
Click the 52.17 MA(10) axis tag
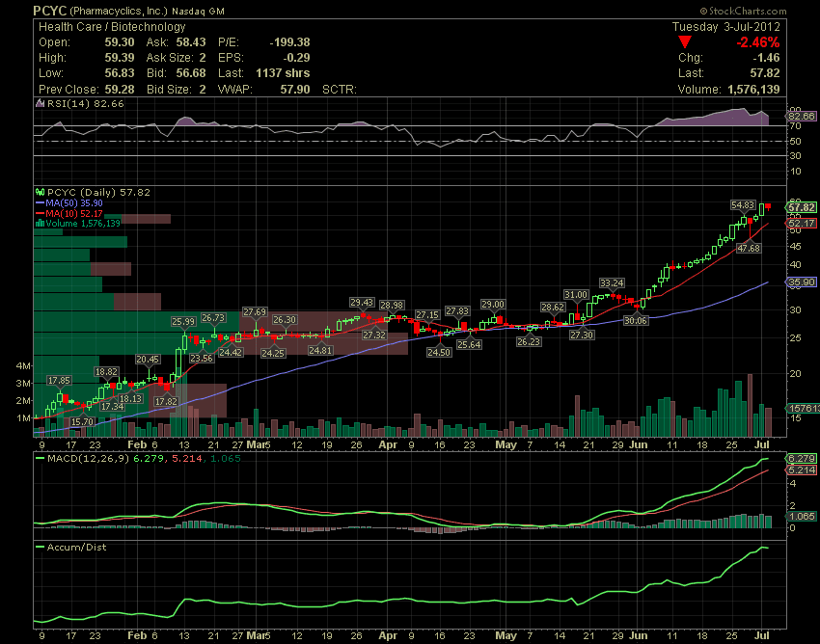click(x=801, y=224)
